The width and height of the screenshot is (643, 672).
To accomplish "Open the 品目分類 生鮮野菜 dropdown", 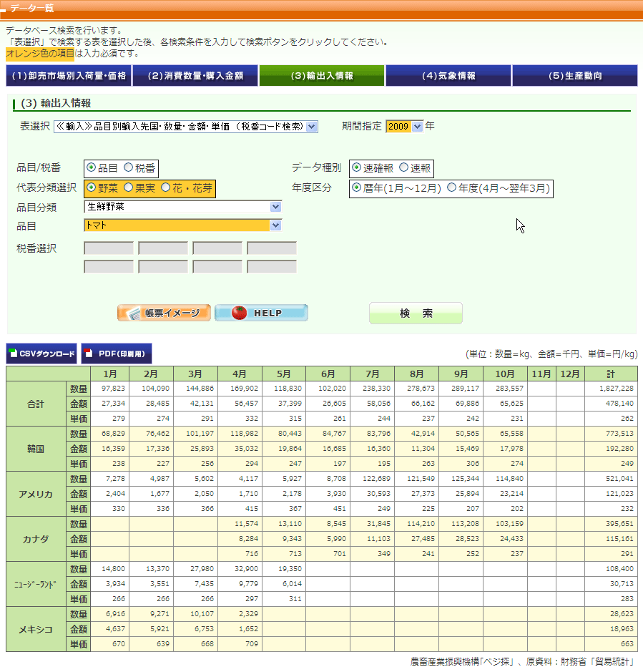I will click(x=276, y=207).
